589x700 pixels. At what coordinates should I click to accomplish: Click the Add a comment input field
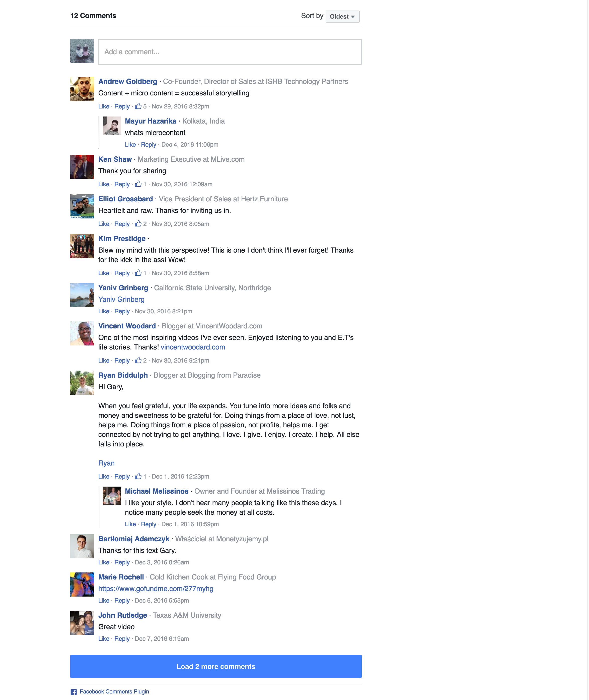(x=230, y=52)
